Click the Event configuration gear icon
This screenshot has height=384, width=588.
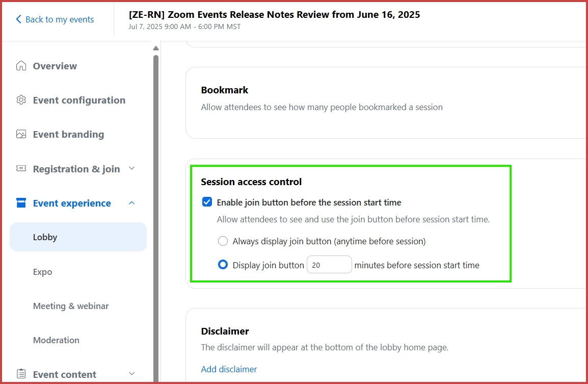pyautogui.click(x=21, y=100)
